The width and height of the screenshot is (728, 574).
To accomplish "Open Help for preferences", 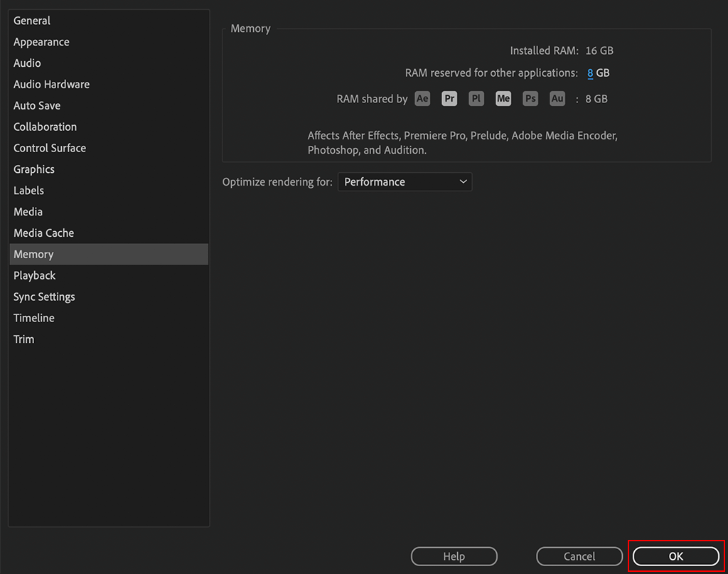I will point(454,556).
